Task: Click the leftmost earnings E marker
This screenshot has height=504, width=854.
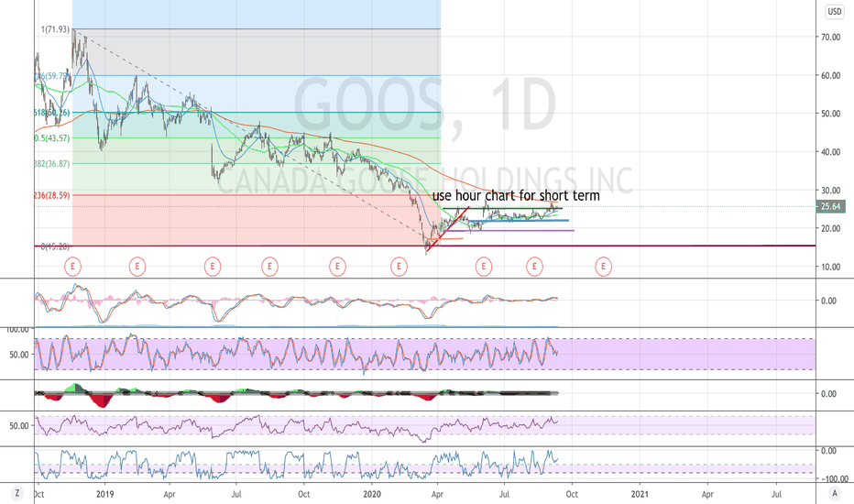Action: coord(72,267)
